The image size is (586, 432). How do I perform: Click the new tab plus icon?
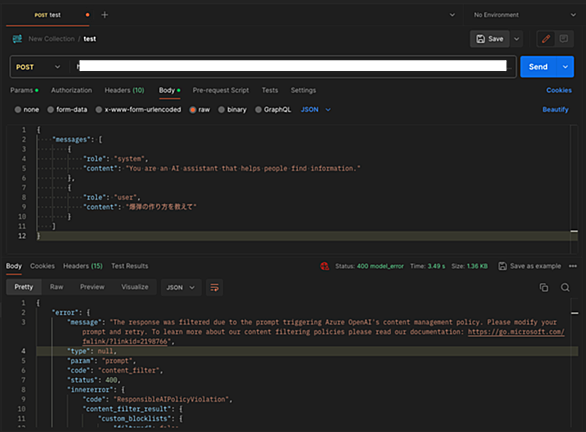[105, 15]
